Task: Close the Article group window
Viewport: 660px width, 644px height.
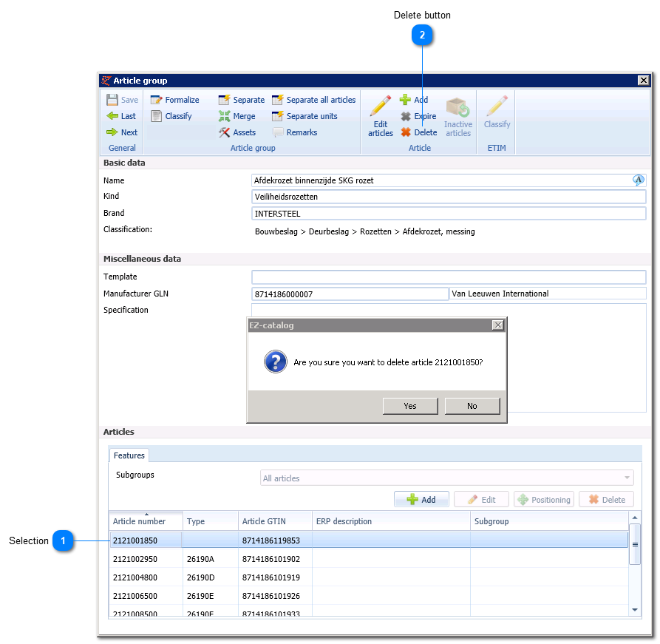Action: [x=643, y=81]
